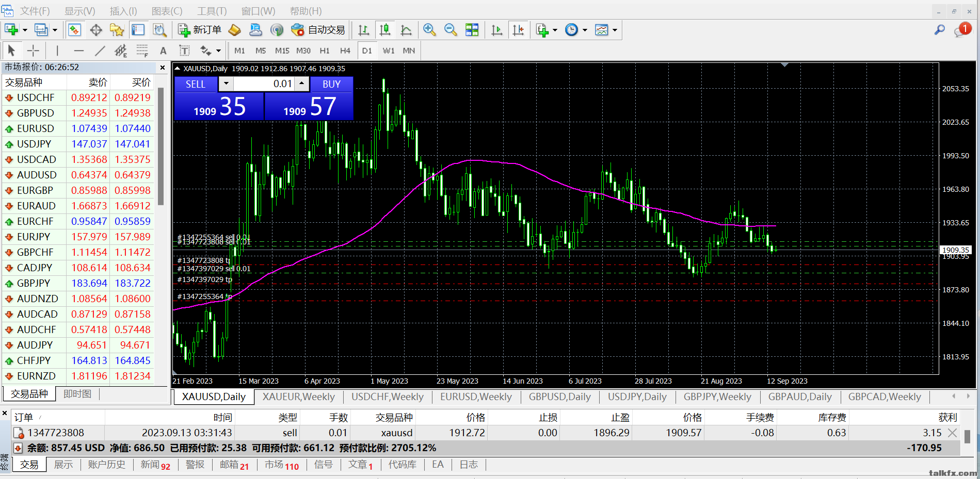Image resolution: width=980 pixels, height=479 pixels.
Task: Close order 1347723808 with the X
Action: coord(953,433)
